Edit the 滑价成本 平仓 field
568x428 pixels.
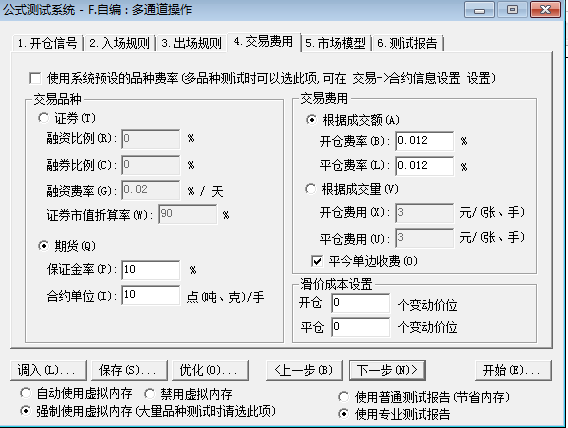pos(360,327)
